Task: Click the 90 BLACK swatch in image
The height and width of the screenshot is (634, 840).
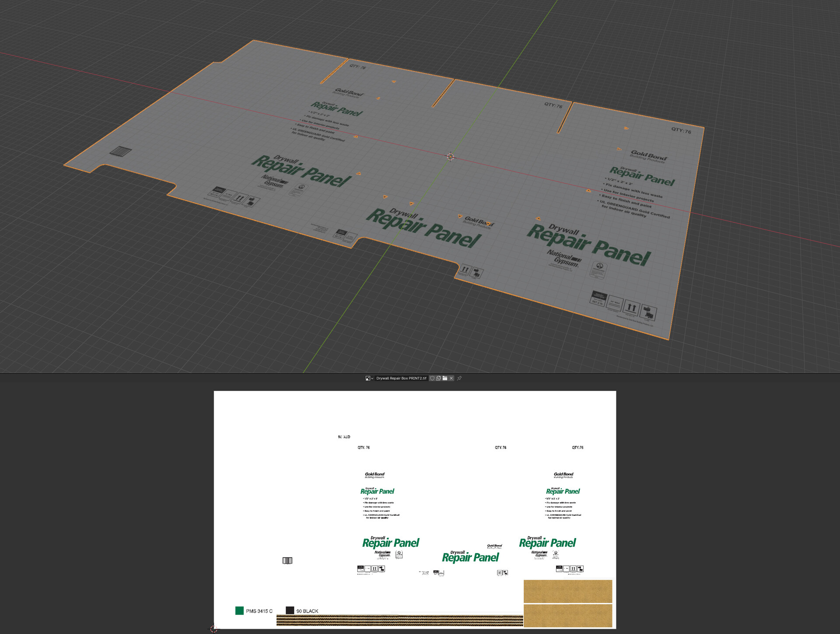Action: (x=290, y=610)
